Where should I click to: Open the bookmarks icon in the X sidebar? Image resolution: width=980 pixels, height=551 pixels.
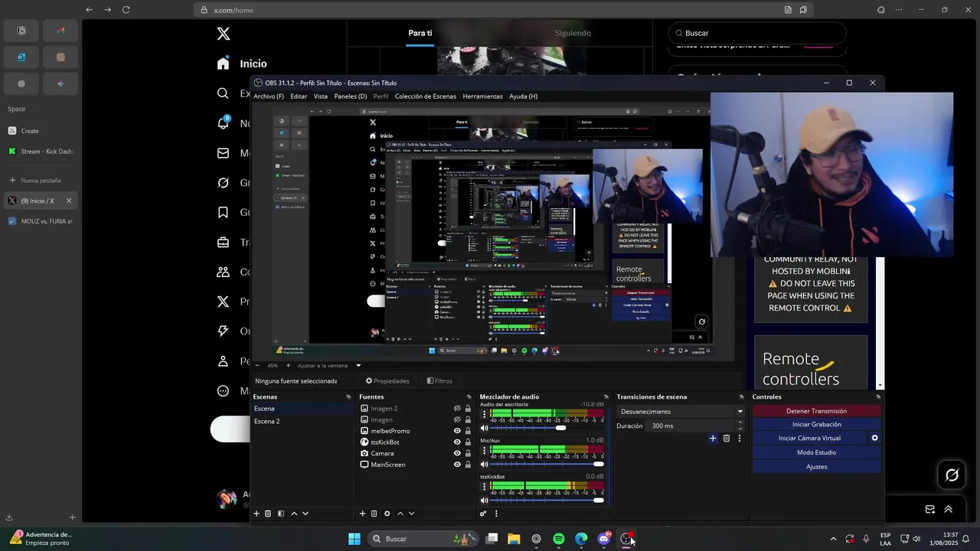click(223, 212)
